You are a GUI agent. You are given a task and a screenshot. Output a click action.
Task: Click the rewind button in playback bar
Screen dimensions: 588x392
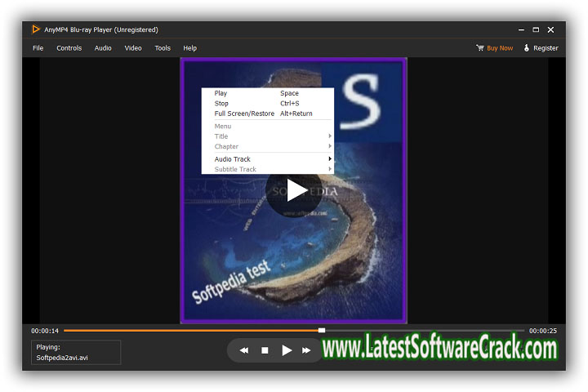click(x=243, y=350)
